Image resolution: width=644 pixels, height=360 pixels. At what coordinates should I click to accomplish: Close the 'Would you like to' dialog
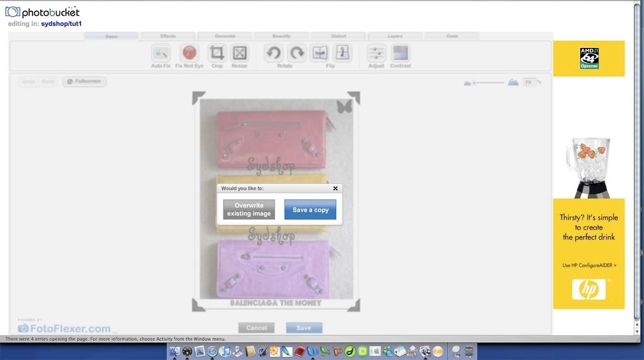[335, 188]
